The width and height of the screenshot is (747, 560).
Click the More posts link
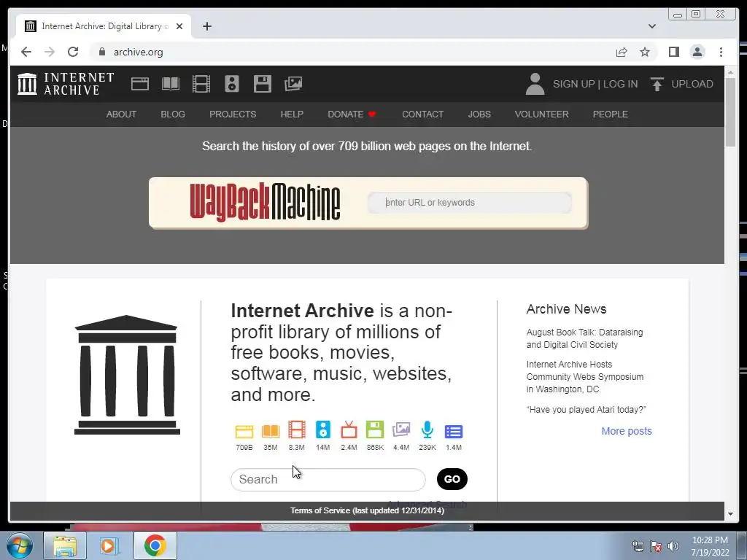[627, 431]
